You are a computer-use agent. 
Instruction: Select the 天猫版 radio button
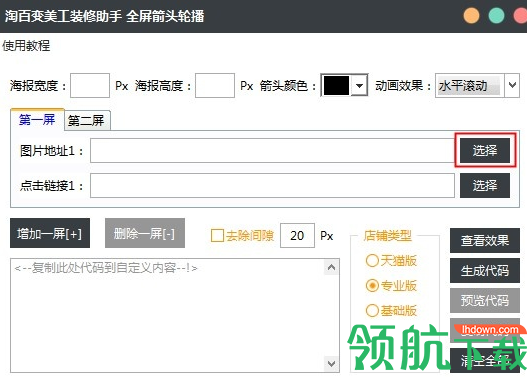click(x=372, y=260)
